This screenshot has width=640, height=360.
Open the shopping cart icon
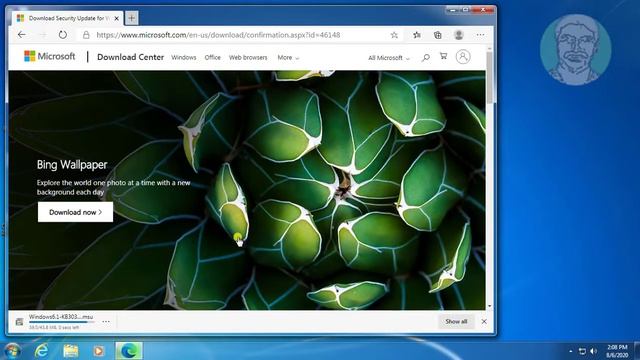(x=443, y=56)
